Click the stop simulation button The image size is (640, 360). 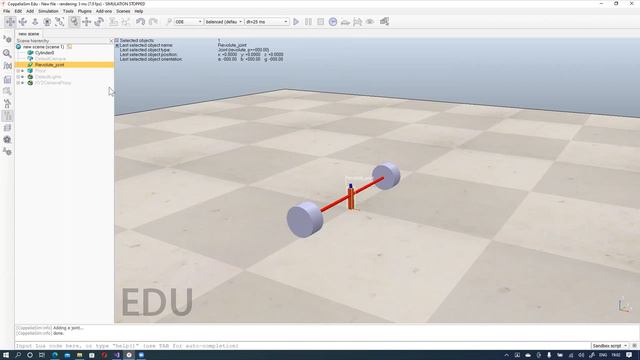[320, 22]
